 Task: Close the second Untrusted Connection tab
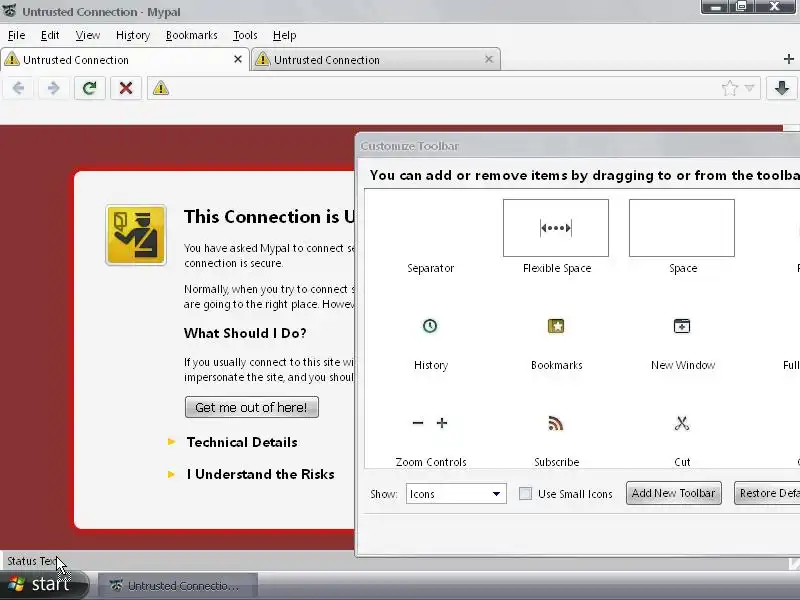[x=488, y=59]
